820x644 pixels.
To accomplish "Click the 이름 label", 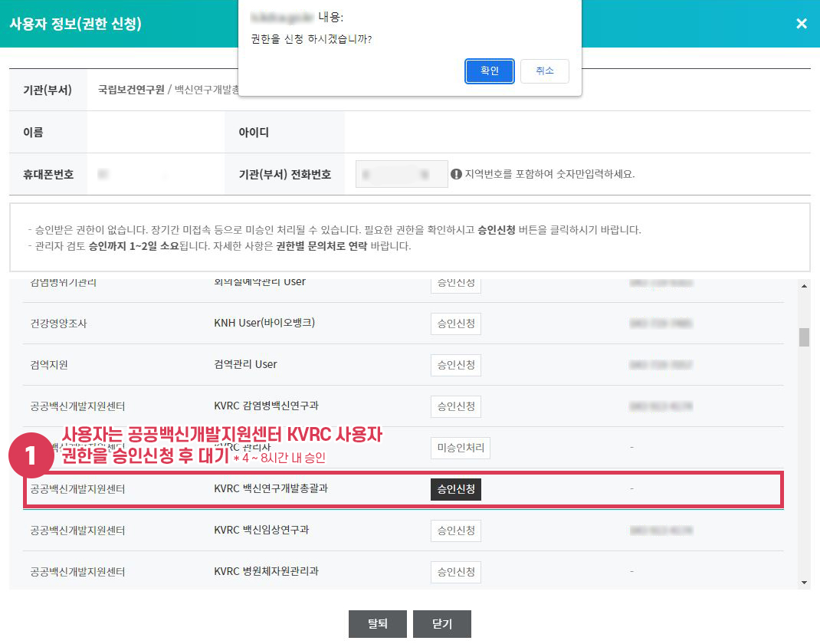I will [33, 133].
